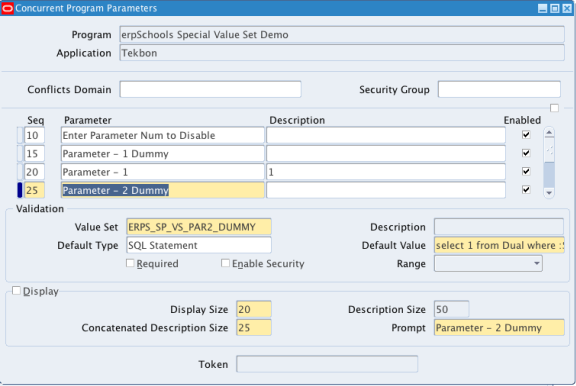Click record indicator bar for seq 15 row
The image size is (576, 386).
tap(20, 154)
